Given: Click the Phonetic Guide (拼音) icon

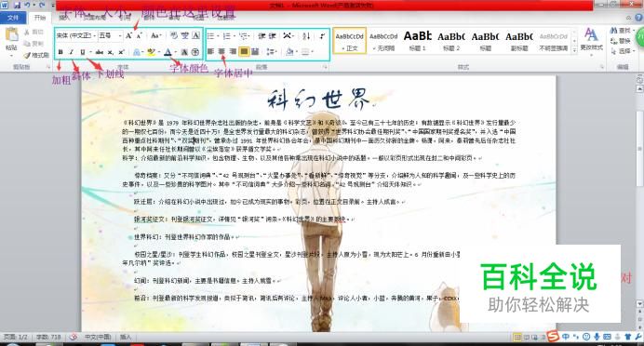Looking at the screenshot, I should point(185,36).
